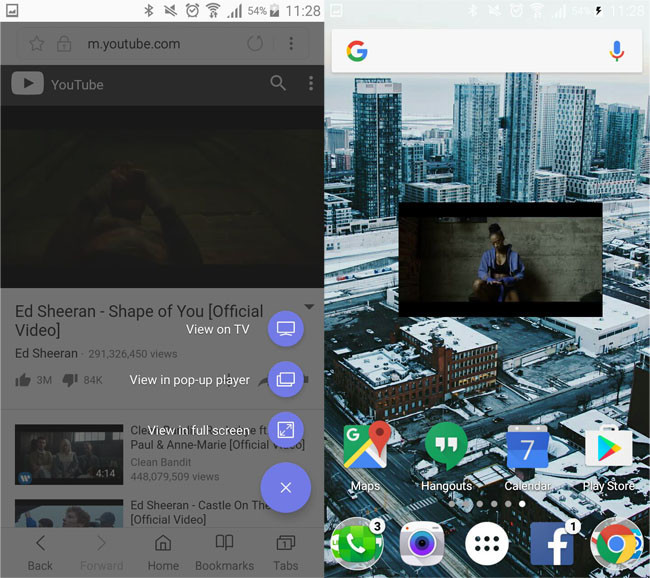Viewport: 650px width, 578px height.
Task: Open Phone dialer app
Action: coord(357,543)
